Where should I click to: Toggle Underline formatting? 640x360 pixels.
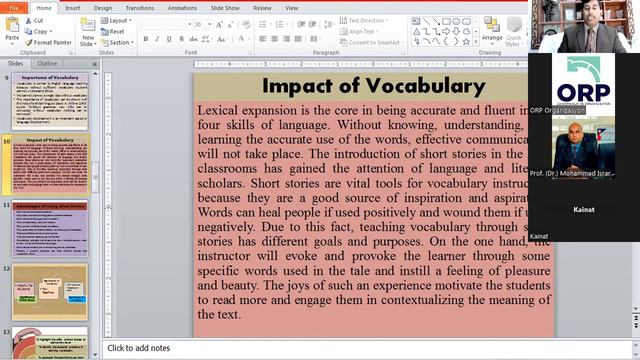[x=169, y=39]
